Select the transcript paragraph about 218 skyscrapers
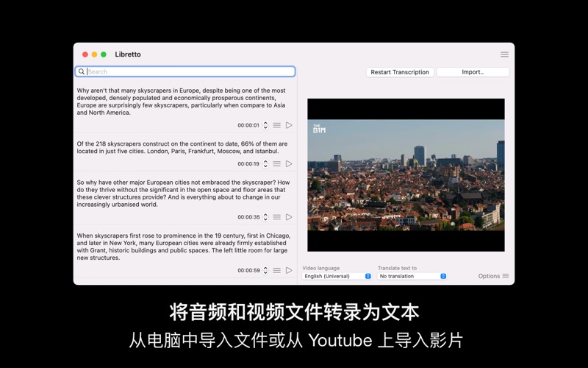Screen dimensions: 588x368 [182, 148]
